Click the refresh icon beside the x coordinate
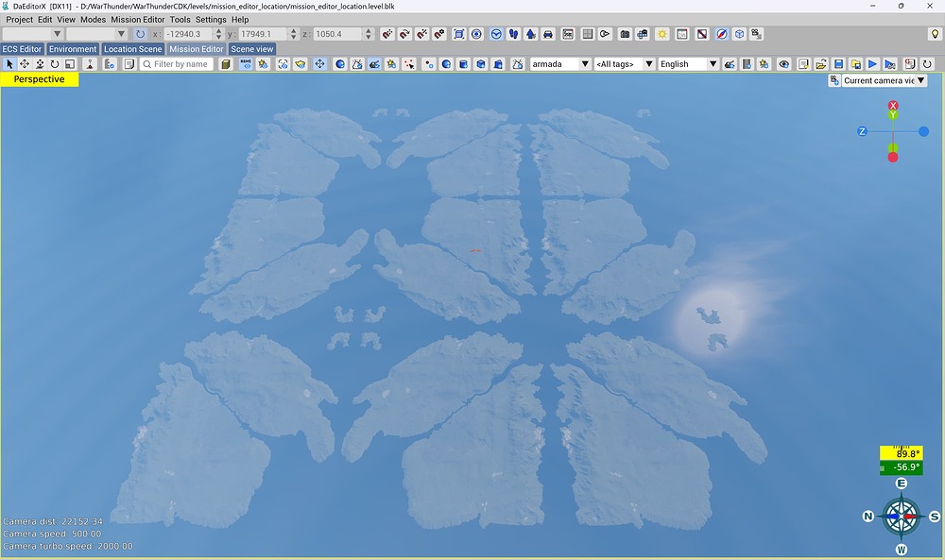 [140, 34]
